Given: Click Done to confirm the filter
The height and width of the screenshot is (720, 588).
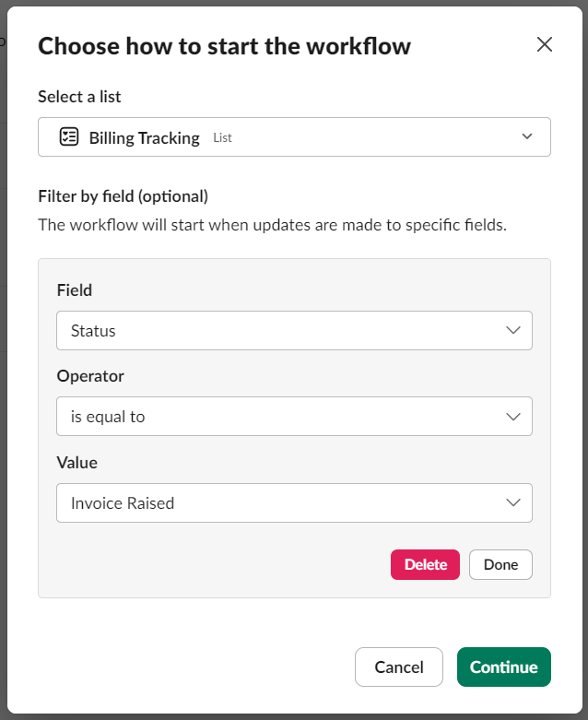Looking at the screenshot, I should click(500, 564).
